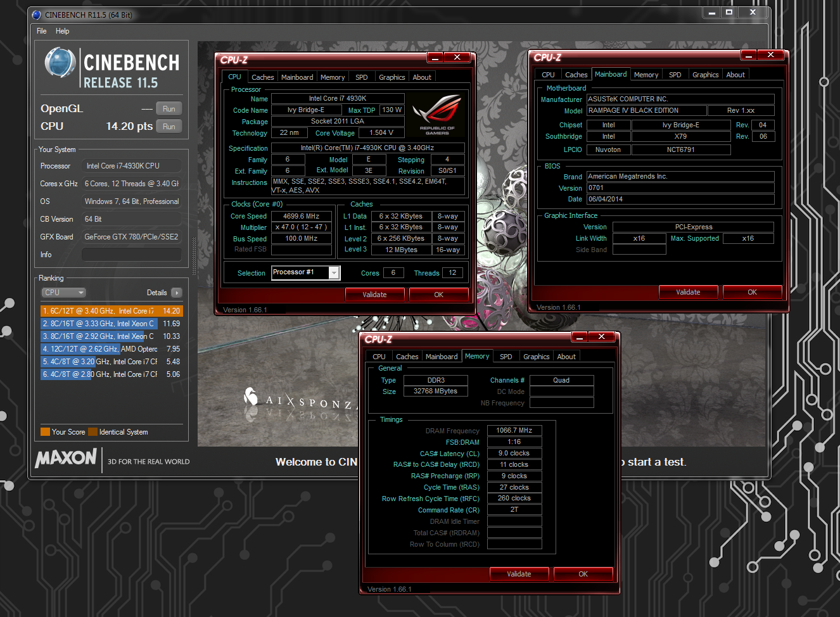Image resolution: width=840 pixels, height=617 pixels.
Task: Run the OpenGL benchmark
Action: tap(169, 109)
